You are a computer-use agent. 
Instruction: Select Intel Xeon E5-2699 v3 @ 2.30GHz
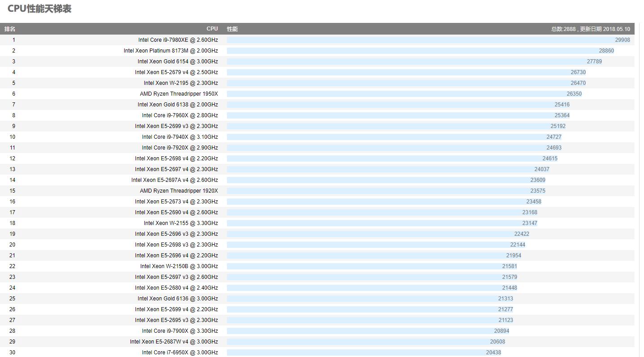[x=176, y=126]
